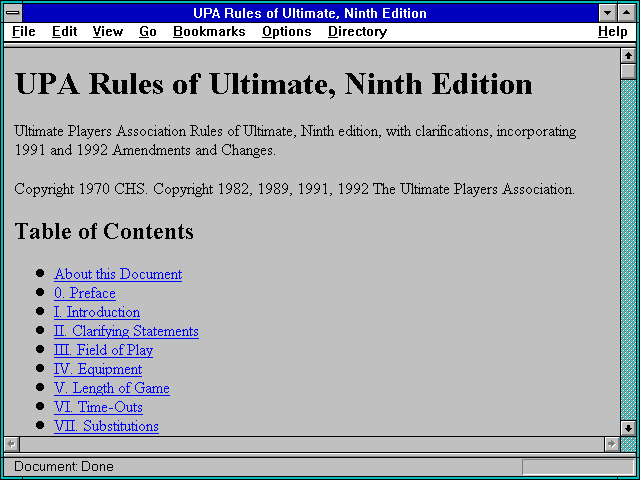Open the Bookmarks menu
Viewport: 640px width, 480px height.
tap(209, 32)
